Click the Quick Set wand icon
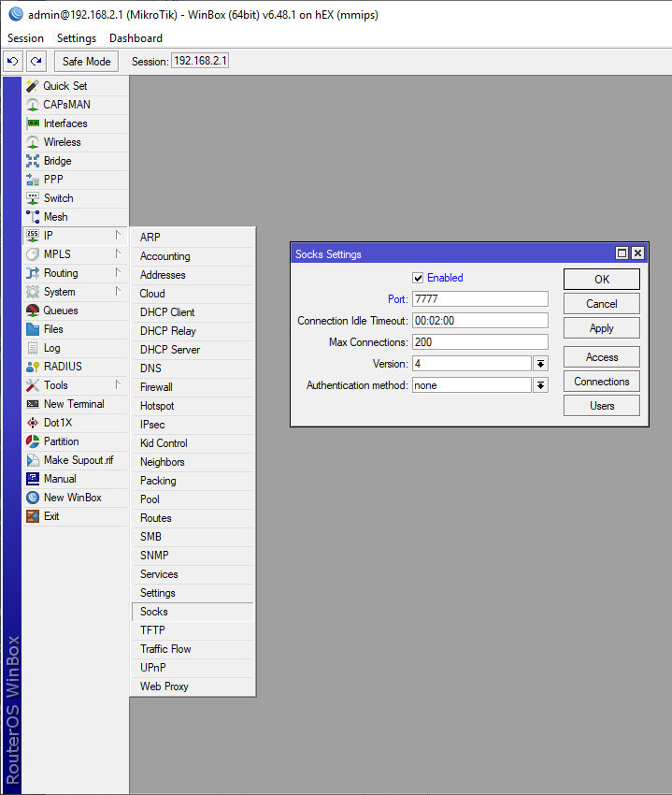The image size is (672, 795). pyautogui.click(x=33, y=86)
